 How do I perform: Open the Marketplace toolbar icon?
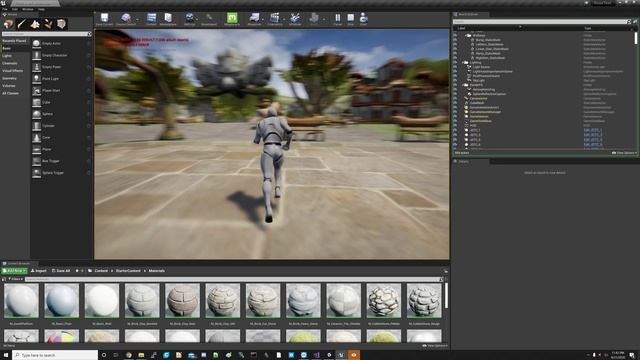[168, 18]
